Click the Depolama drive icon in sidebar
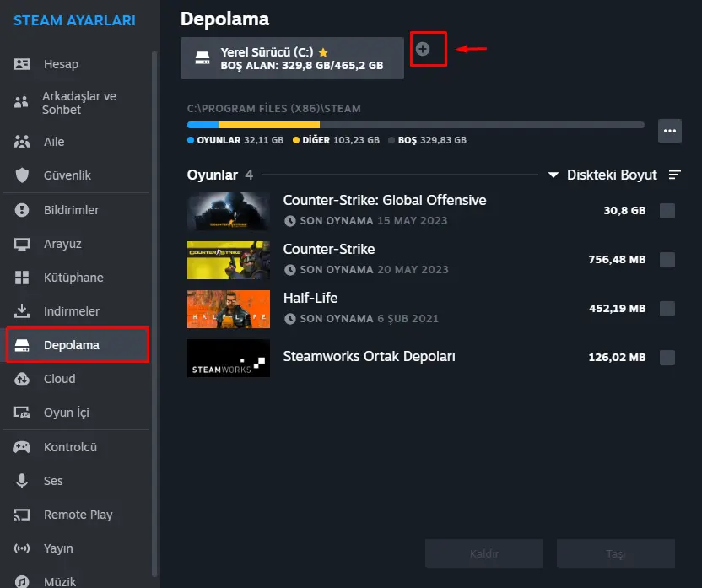702x588 pixels. pyautogui.click(x=22, y=345)
